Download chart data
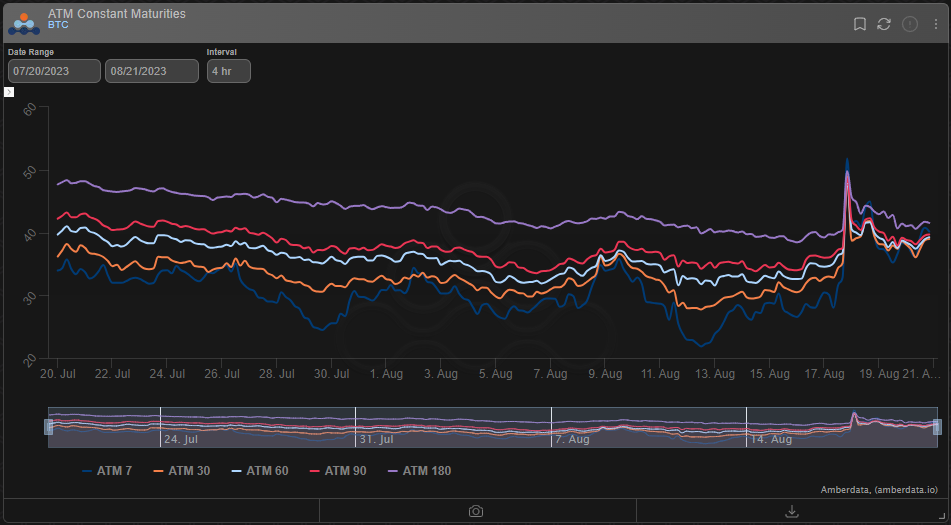951x525 pixels. click(x=791, y=511)
